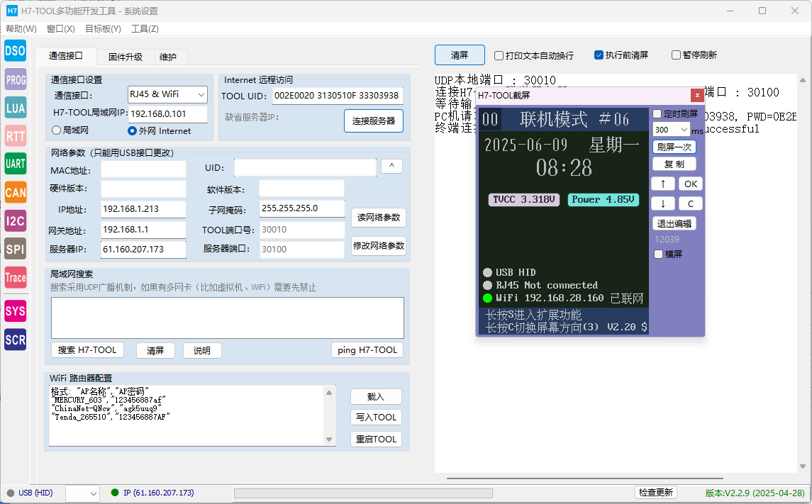812x504 pixels.
Task: Click the H7-TOOL局域网IP input field
Action: click(168, 114)
